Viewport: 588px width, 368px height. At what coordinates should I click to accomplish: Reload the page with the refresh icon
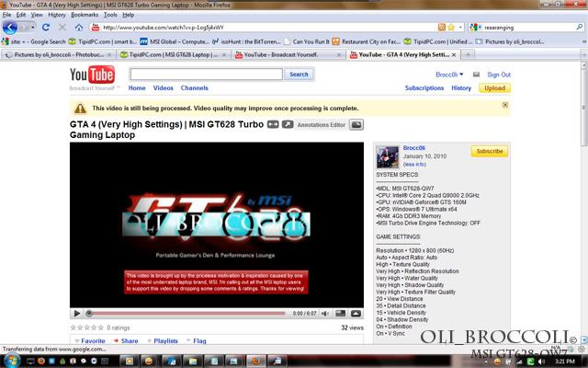(46, 28)
